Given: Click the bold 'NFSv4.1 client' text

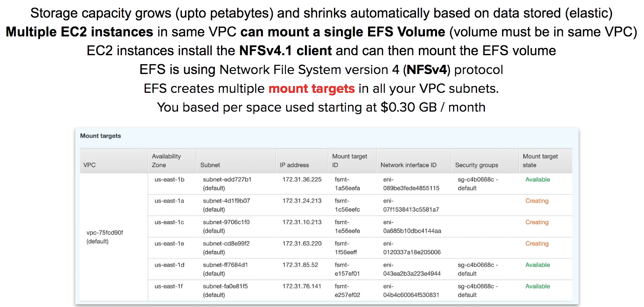Looking at the screenshot, I should (x=285, y=51).
